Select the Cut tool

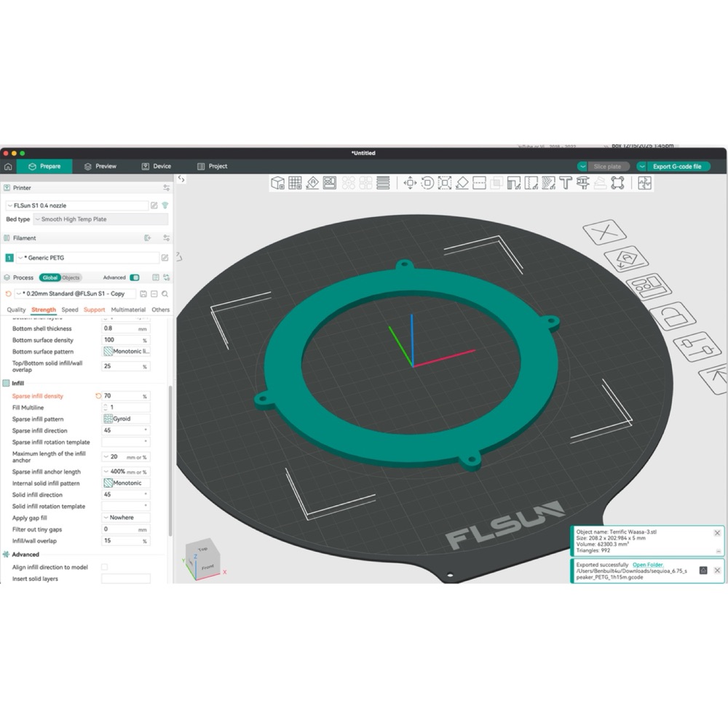tap(479, 183)
